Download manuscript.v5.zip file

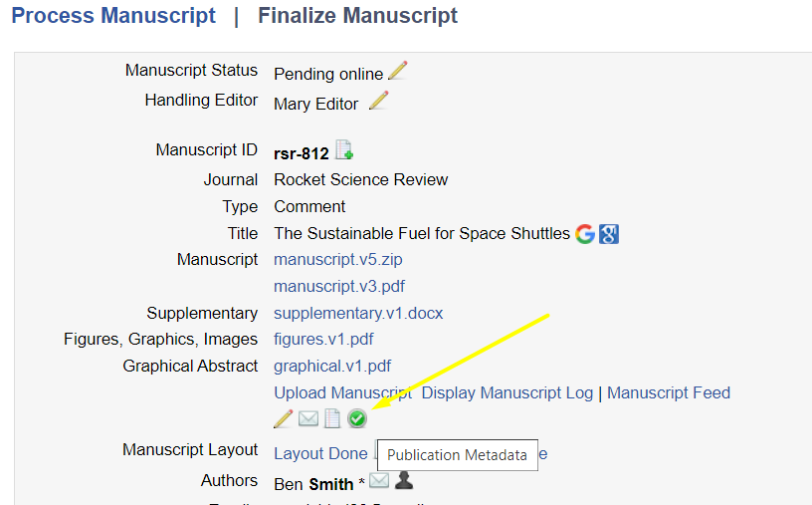[337, 260]
